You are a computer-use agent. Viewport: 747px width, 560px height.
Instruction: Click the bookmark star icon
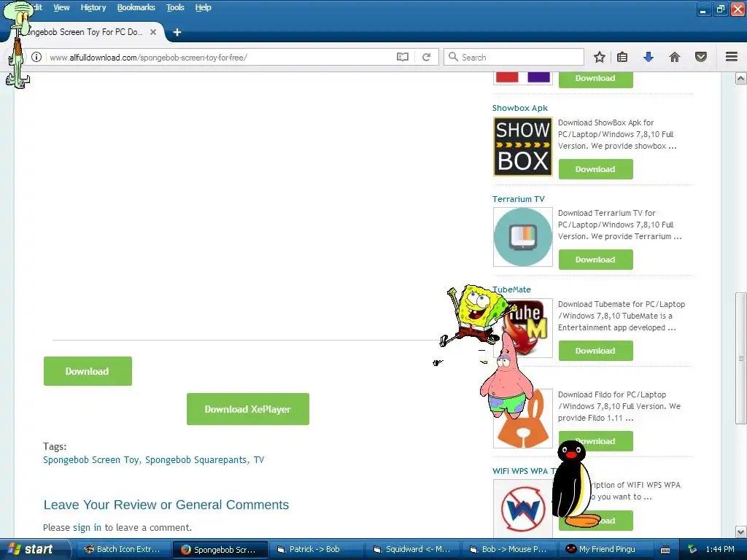pyautogui.click(x=600, y=57)
